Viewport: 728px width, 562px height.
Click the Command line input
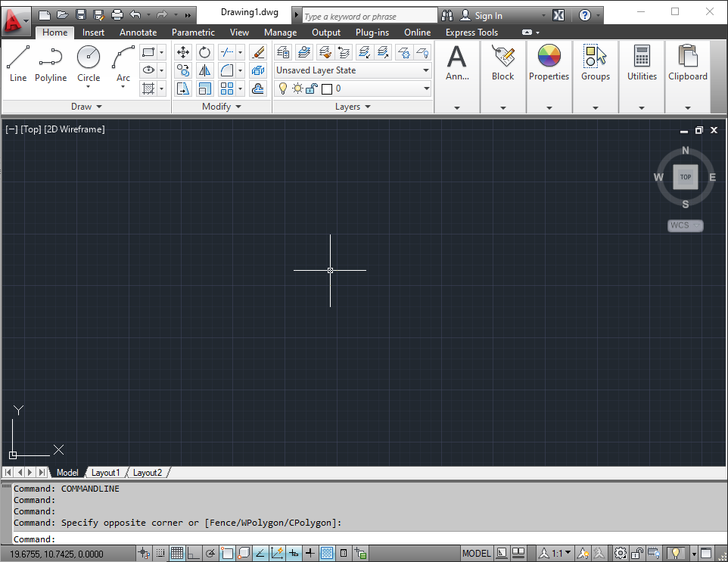(369, 539)
